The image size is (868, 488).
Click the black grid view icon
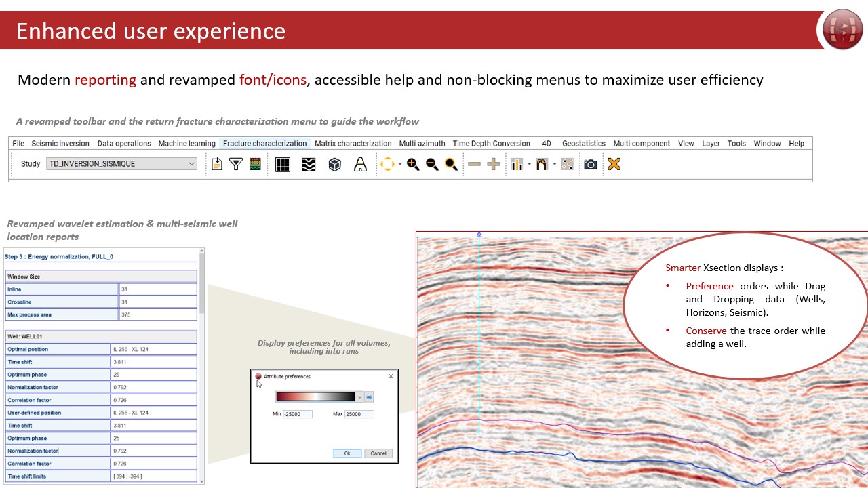coord(283,165)
